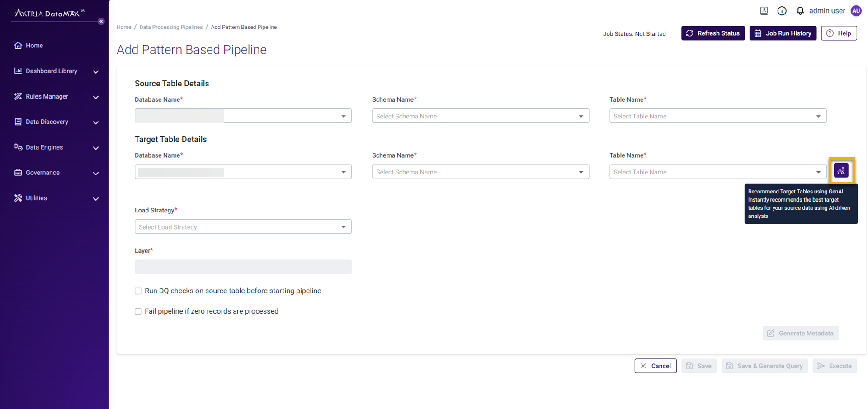
Task: Click the GenAI target table recommendation icon
Action: coord(841,170)
